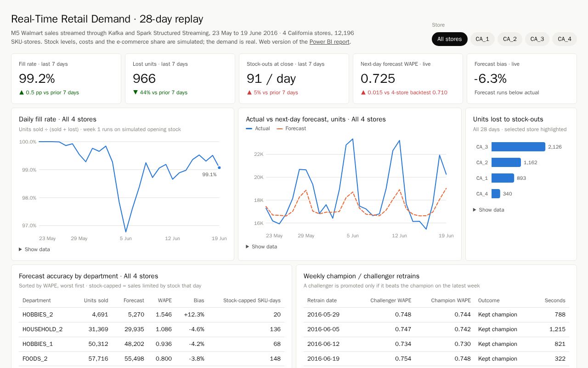Click the Lost units value 966
The height and width of the screenshot is (368, 588).
click(x=144, y=79)
